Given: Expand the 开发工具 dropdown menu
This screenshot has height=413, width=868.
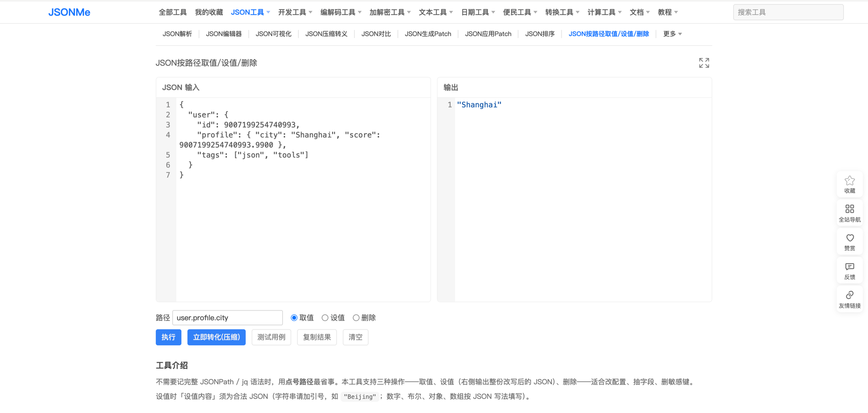Looking at the screenshot, I should click(295, 12).
